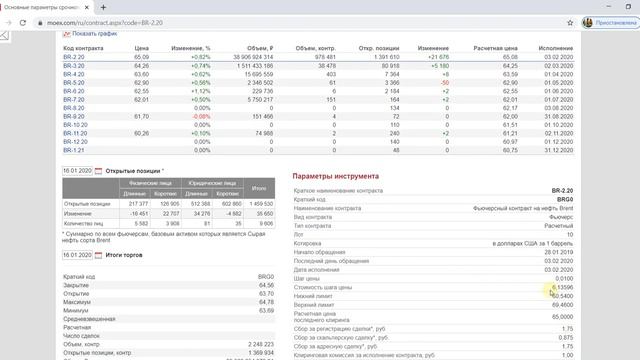Open calendar icon next to Открытые позиции date

[98, 171]
